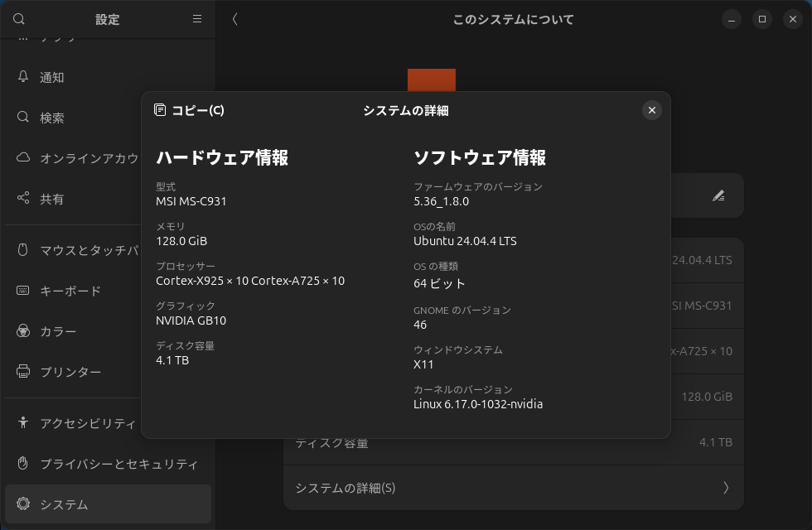812x530 pixels.
Task: Click memory value 128.0 GiB in dialog
Action: pyautogui.click(x=181, y=241)
